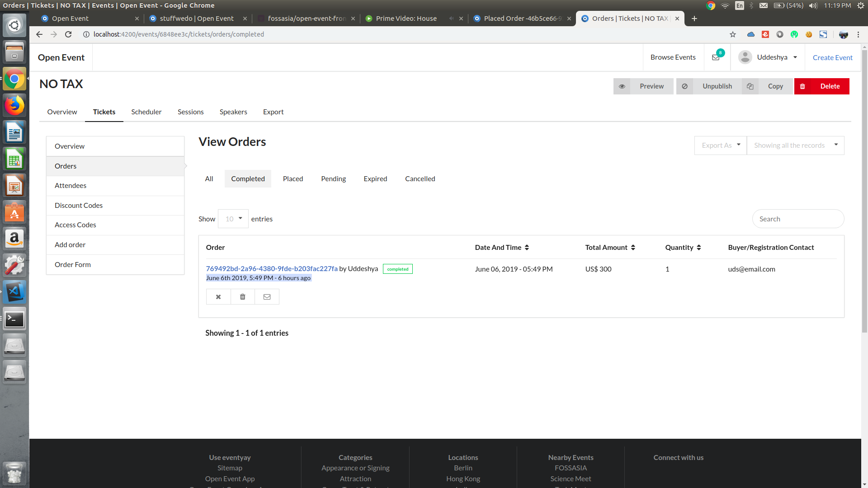The height and width of the screenshot is (488, 868).
Task: Select Order Form in sidebar
Action: 115,265
